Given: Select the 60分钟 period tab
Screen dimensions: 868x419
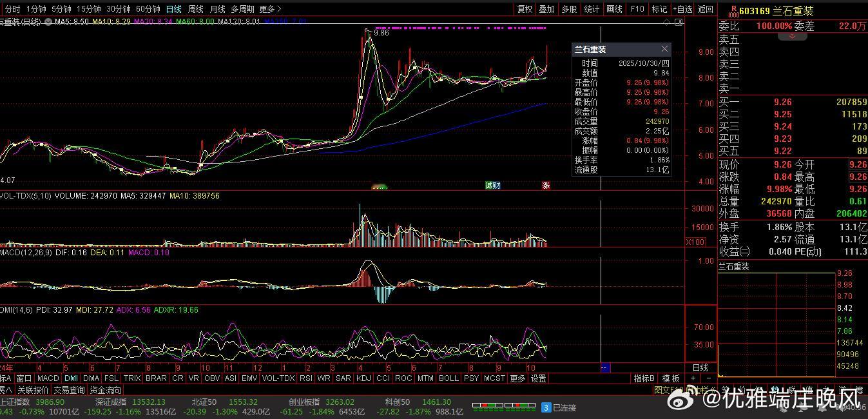Looking at the screenshot, I should tap(148, 9).
